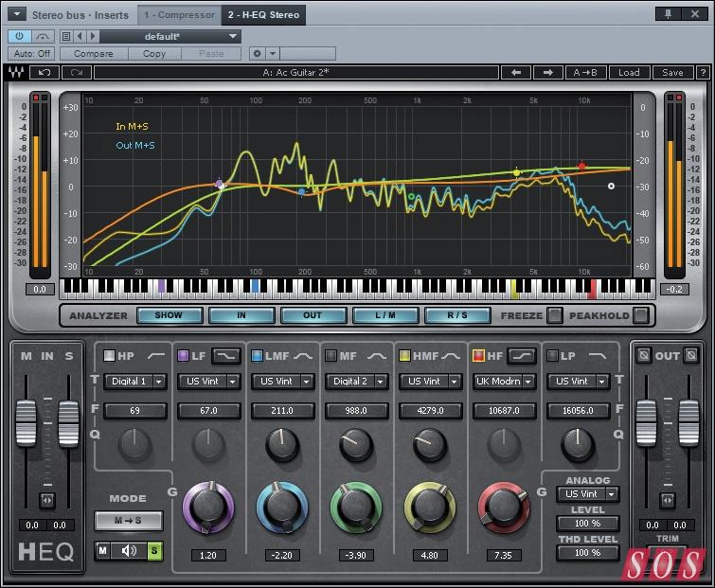Click the left OUT phase invert icon
715x588 pixels.
pyautogui.click(x=644, y=355)
